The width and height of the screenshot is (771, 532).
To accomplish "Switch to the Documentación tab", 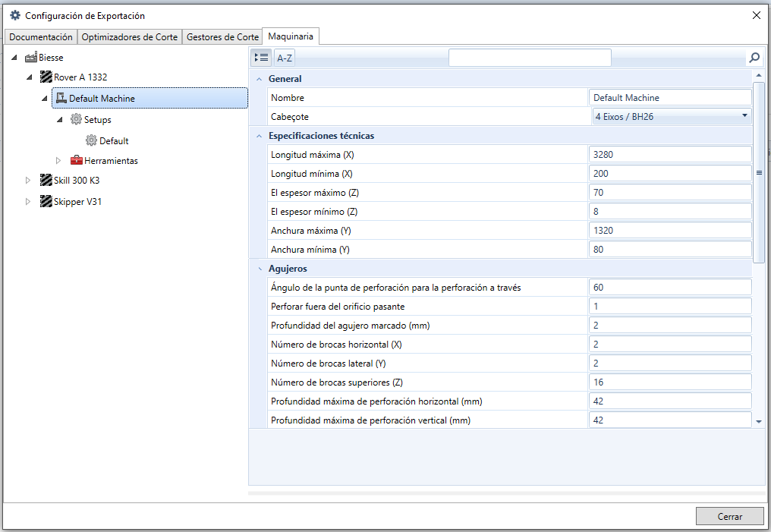I will click(41, 37).
